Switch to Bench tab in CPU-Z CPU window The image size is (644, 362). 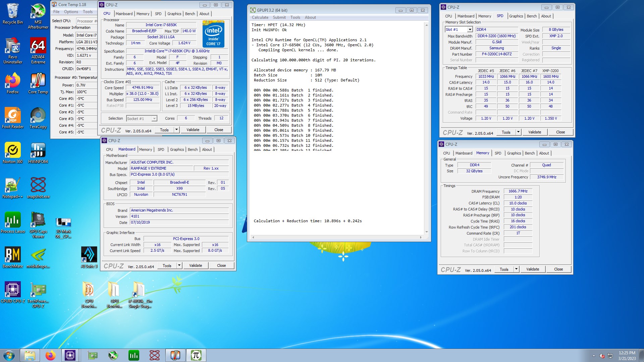[190, 14]
